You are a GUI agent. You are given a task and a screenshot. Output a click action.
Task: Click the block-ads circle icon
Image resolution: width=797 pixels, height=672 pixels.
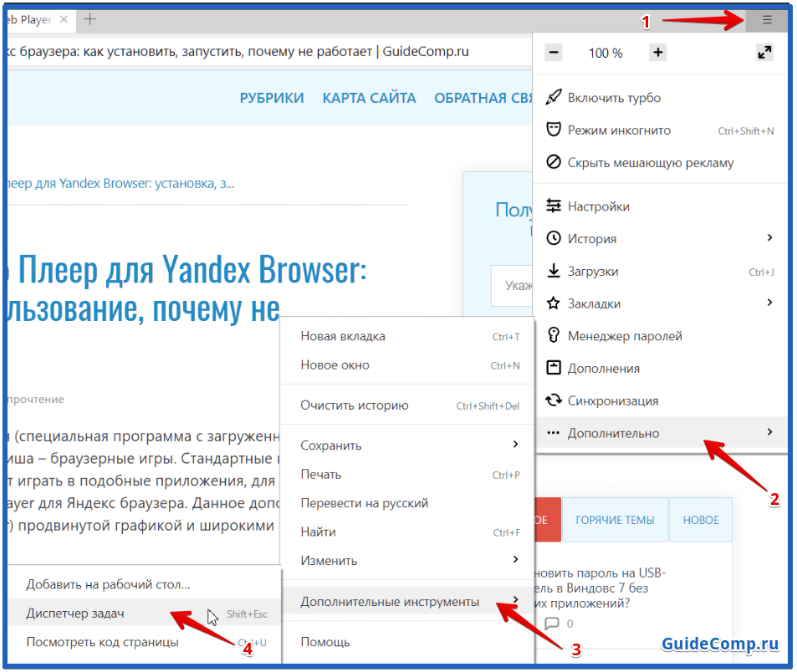[553, 162]
